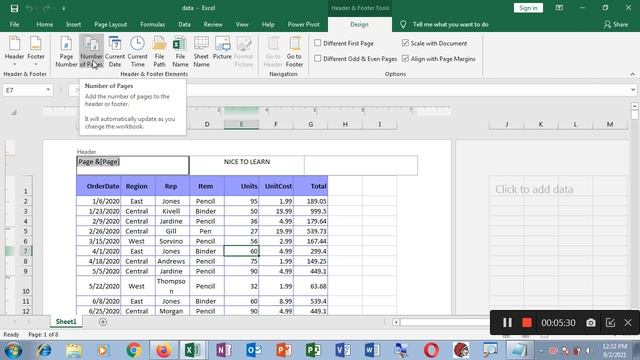
Task: Open the Footer dropdown presets
Action: pos(36,51)
